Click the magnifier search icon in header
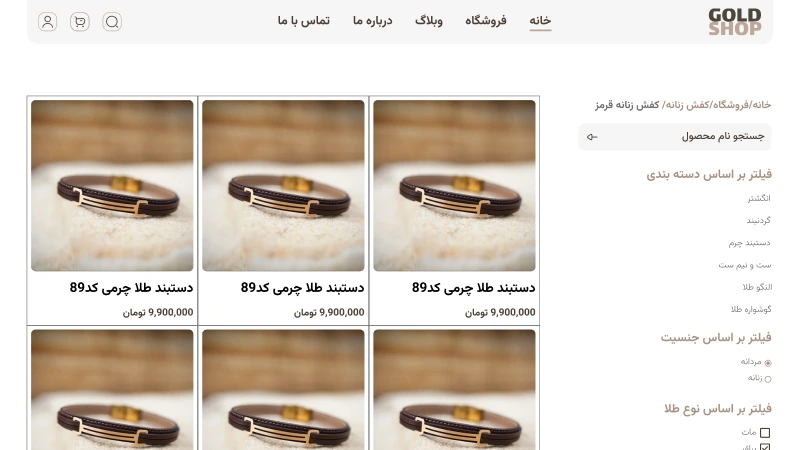The height and width of the screenshot is (450, 800). coord(112,22)
